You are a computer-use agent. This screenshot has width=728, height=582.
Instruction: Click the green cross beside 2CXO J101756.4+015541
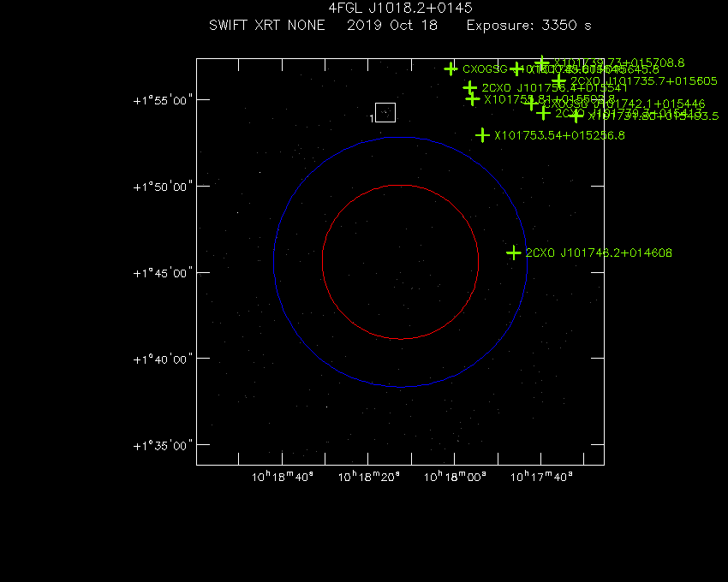470,87
